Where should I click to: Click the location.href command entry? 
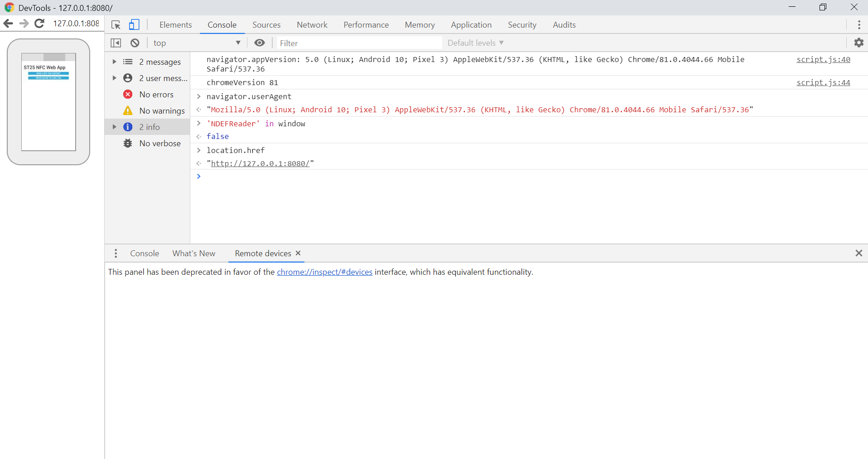tap(236, 151)
